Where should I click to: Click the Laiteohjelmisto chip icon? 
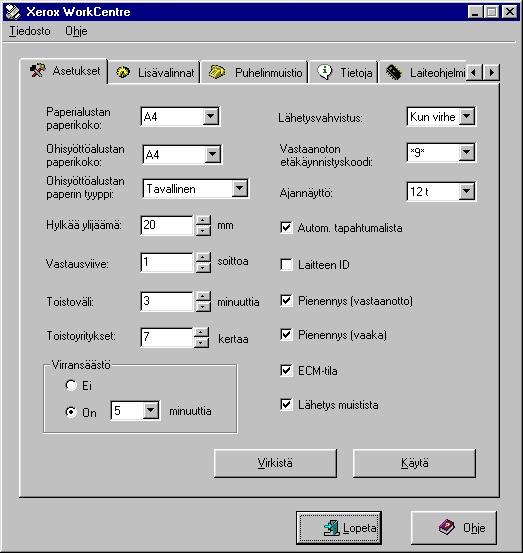point(394,72)
